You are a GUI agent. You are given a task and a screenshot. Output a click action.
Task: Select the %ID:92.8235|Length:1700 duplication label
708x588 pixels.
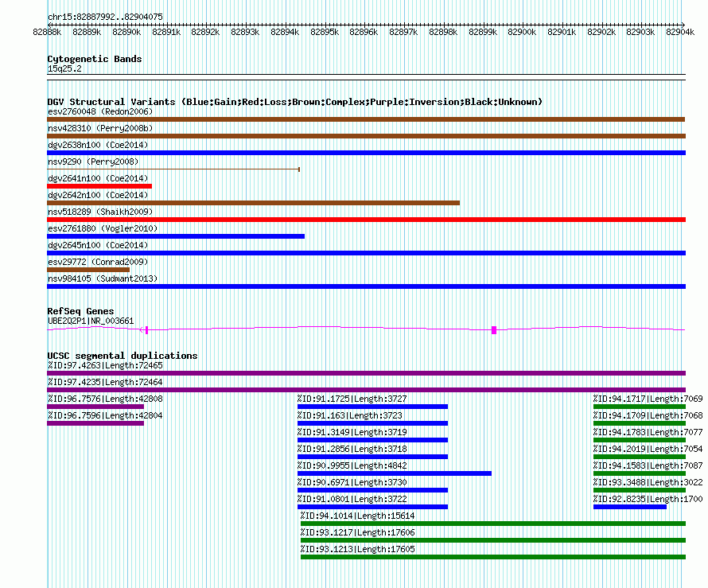pyautogui.click(x=648, y=499)
